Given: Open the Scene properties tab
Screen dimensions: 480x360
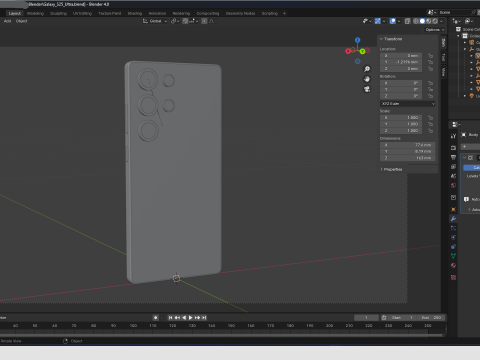Looking at the screenshot, I should coord(453,176).
